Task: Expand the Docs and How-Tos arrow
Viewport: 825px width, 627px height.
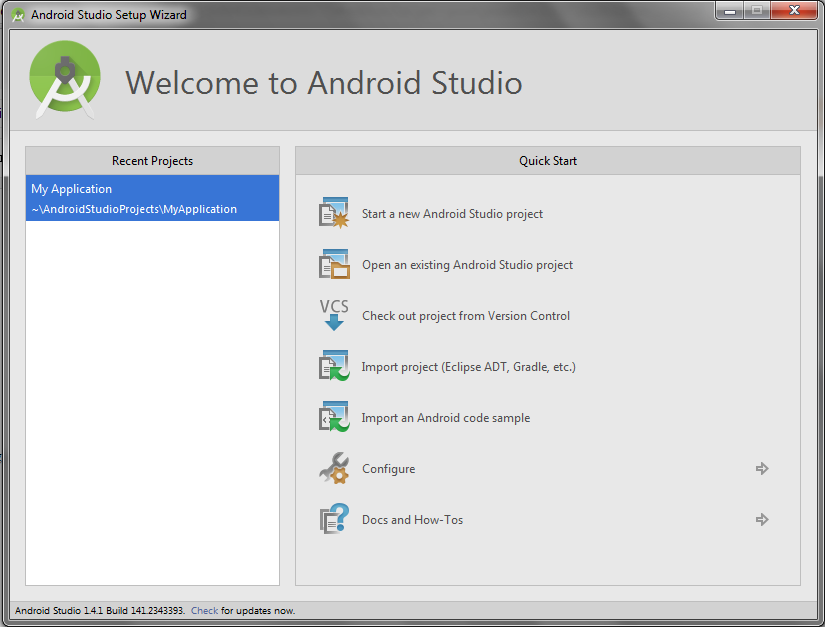Action: click(x=762, y=519)
